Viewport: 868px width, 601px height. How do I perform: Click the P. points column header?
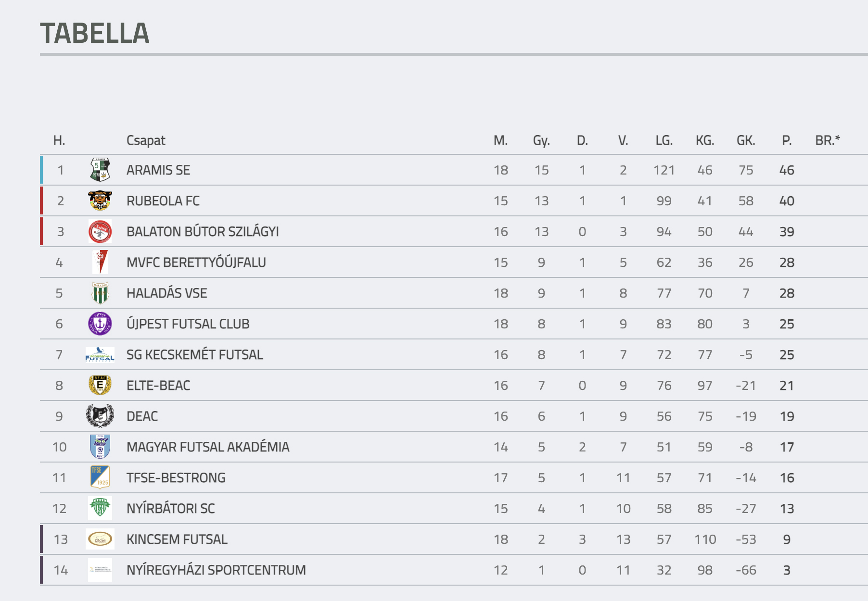pyautogui.click(x=787, y=140)
